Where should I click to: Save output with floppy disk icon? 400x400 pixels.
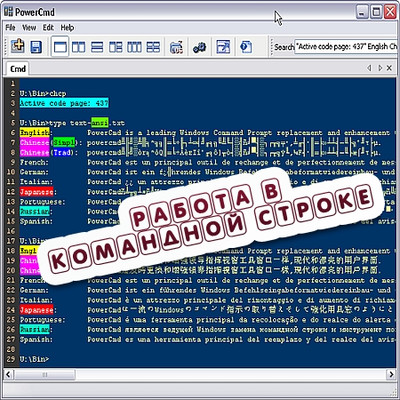36,47
